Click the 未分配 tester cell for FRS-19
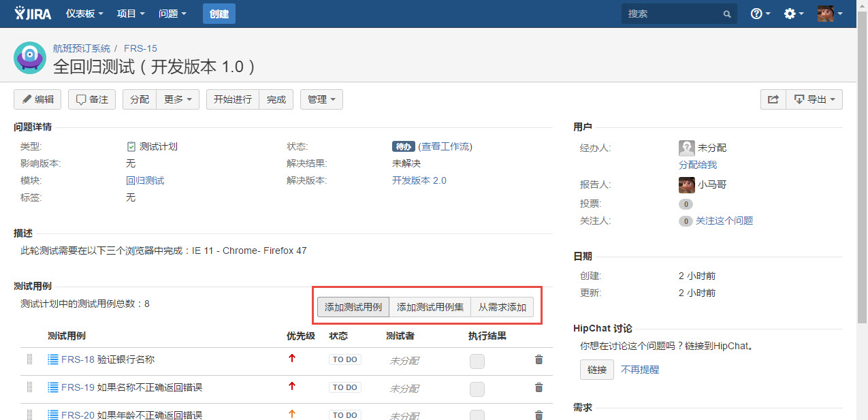This screenshot has width=868, height=420. point(404,389)
